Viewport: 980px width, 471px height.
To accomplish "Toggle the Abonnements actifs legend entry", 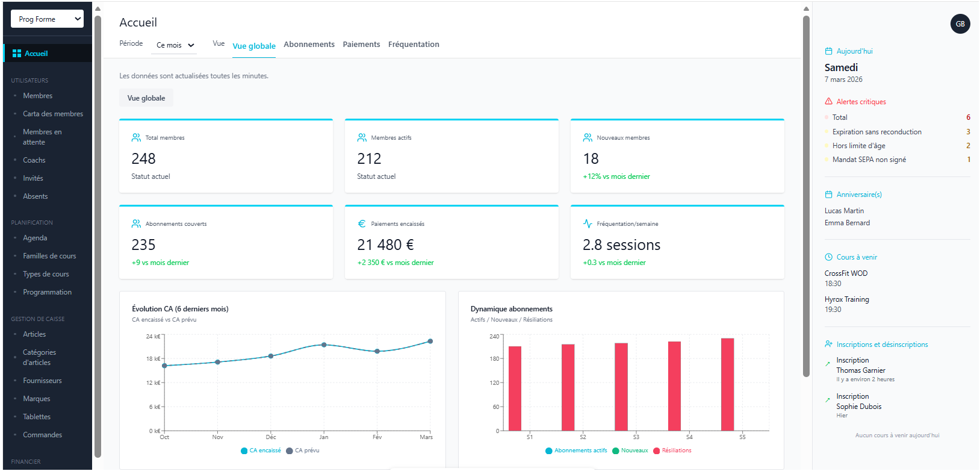I will pyautogui.click(x=576, y=451).
